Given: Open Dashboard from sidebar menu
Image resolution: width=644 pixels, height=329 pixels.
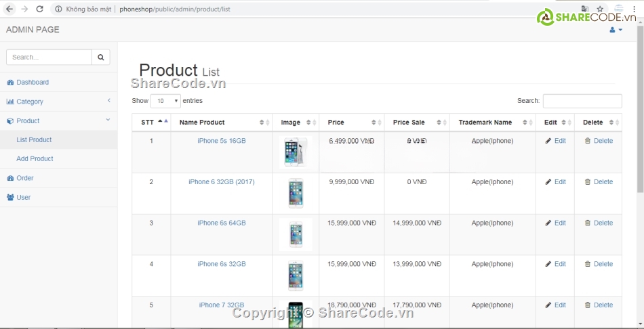Looking at the screenshot, I should (x=58, y=83).
